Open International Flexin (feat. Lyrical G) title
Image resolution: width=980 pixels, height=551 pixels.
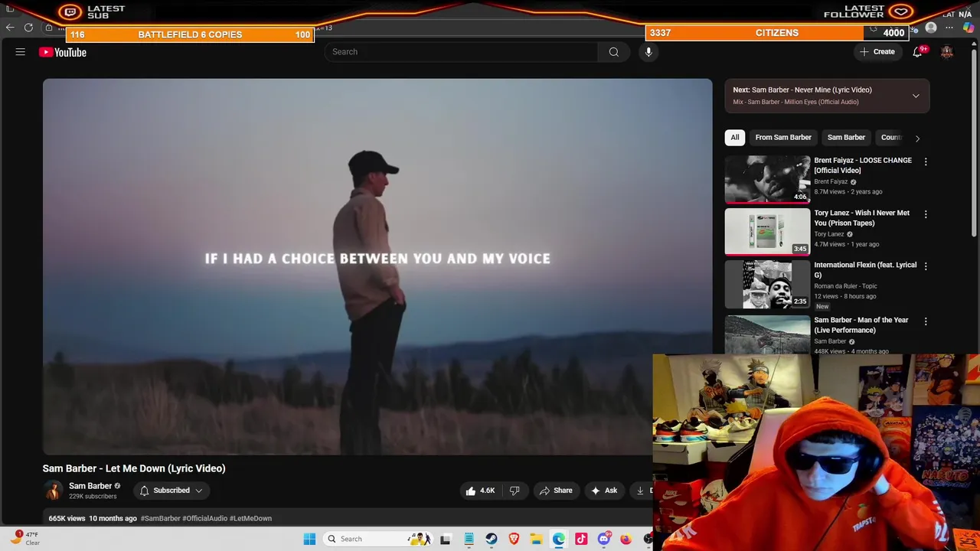pos(865,270)
